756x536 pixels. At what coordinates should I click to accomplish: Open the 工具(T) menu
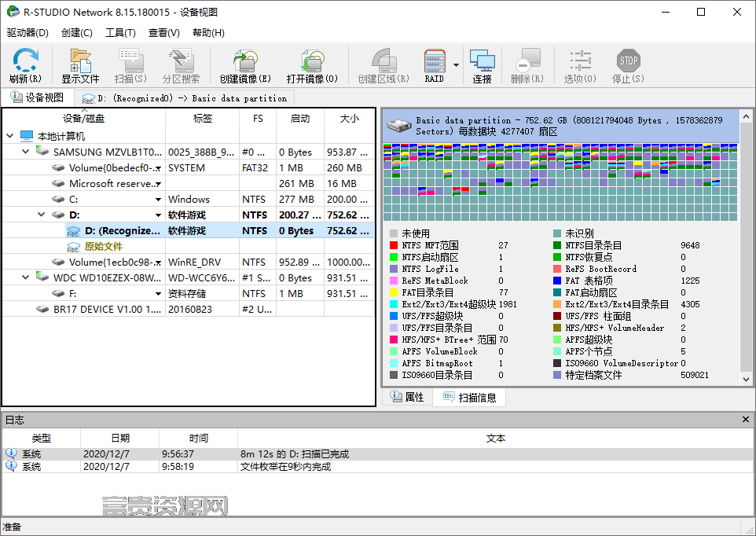click(120, 33)
